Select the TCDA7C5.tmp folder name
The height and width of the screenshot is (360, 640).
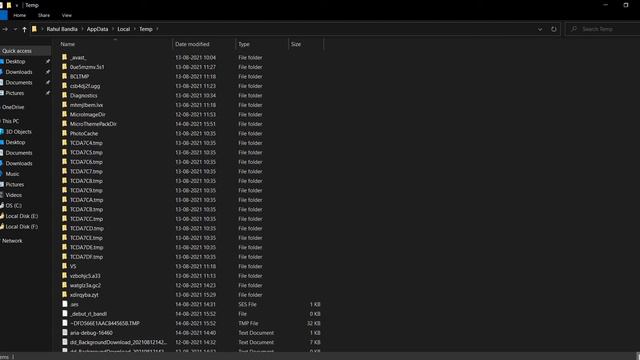86,153
